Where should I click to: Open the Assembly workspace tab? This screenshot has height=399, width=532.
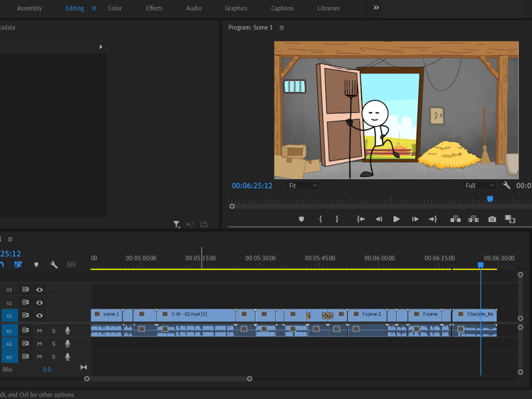click(x=29, y=8)
